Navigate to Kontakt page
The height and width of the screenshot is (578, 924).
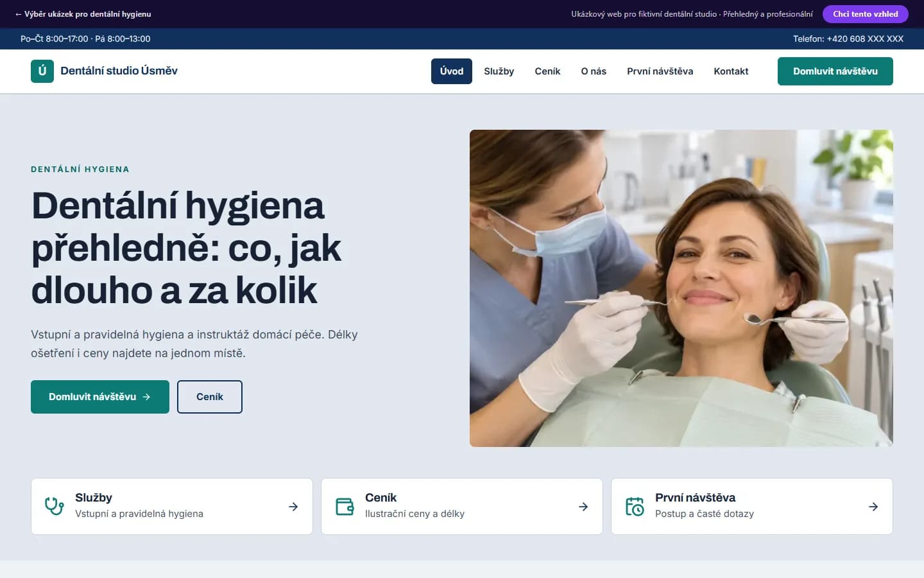(x=731, y=71)
